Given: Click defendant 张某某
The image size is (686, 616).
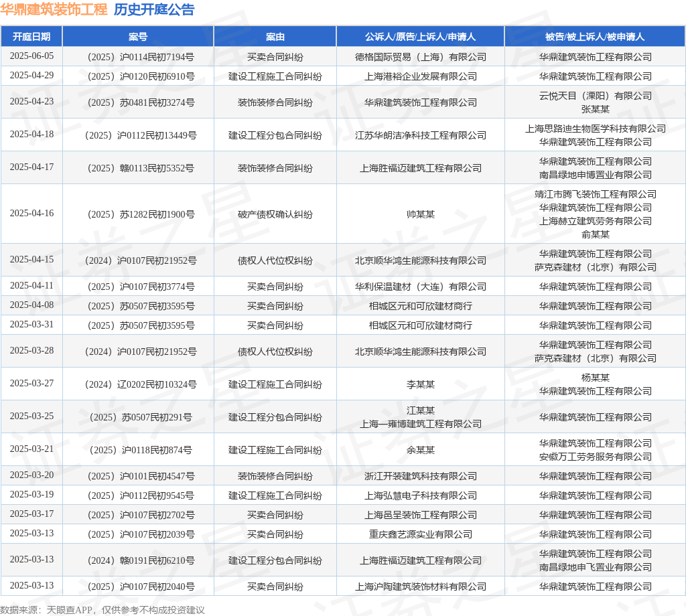Looking at the screenshot, I should click(x=595, y=109).
